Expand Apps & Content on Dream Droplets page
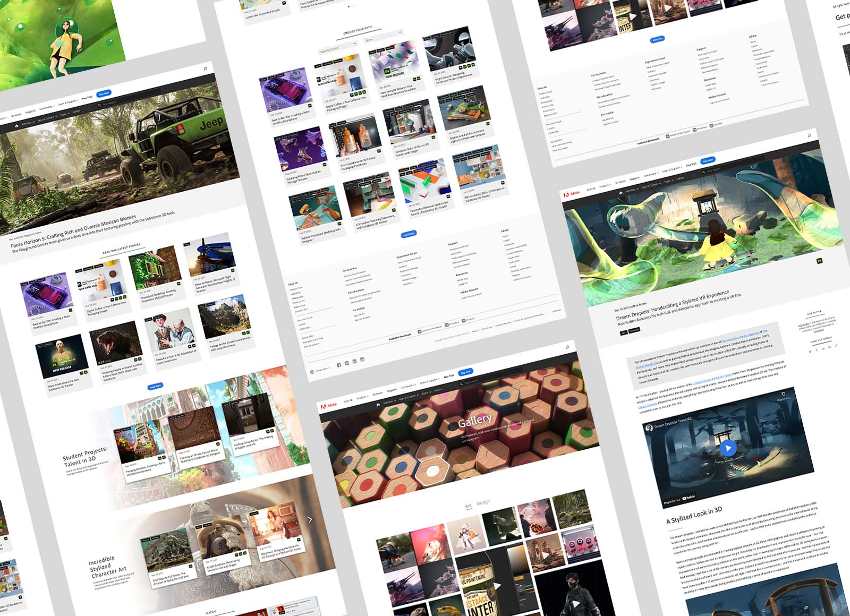This screenshot has width=850, height=616. pos(651,185)
